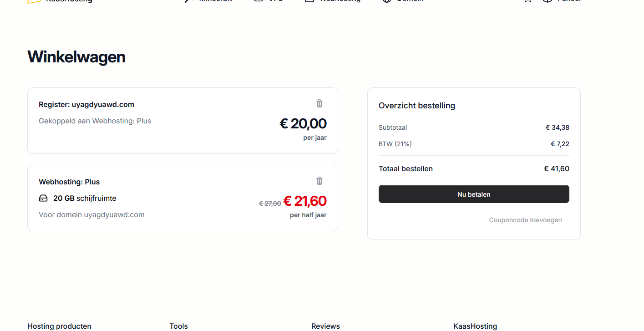Click the Register: uyagdyuawd.com item title
The width and height of the screenshot is (644, 331).
86,105
